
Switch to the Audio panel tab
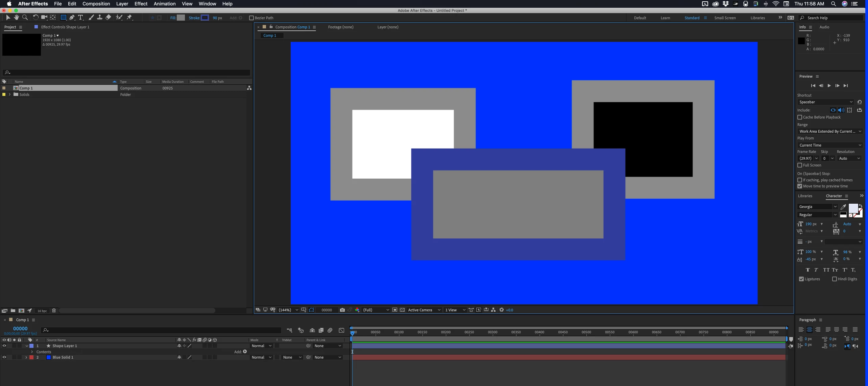pos(824,27)
